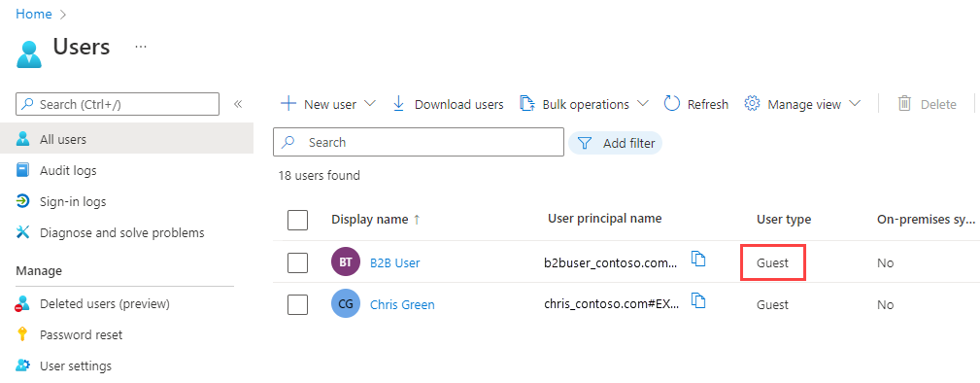Open Sign-in logs in sidebar
Screen dimensions: 980x383
73,201
